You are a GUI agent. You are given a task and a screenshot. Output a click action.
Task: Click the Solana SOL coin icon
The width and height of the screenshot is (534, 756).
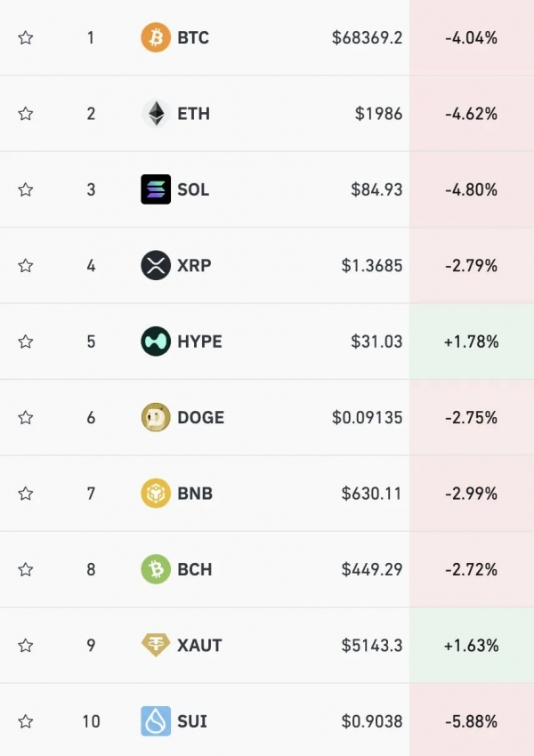click(x=156, y=189)
